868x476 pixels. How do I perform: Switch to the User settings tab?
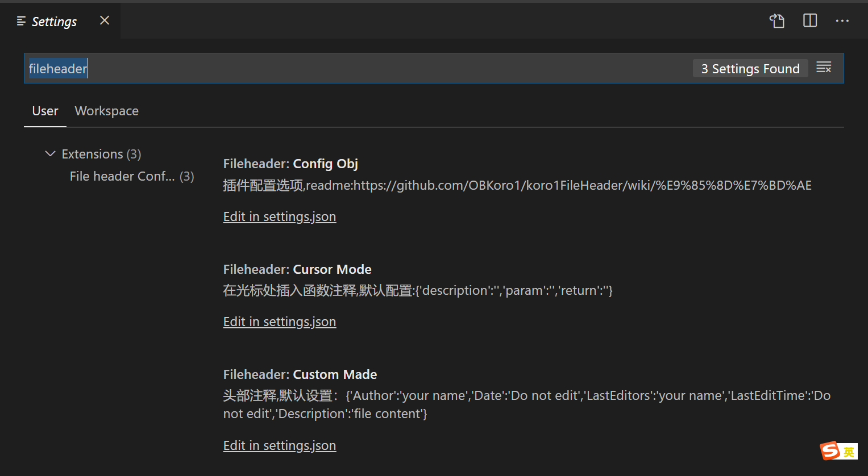pyautogui.click(x=45, y=111)
